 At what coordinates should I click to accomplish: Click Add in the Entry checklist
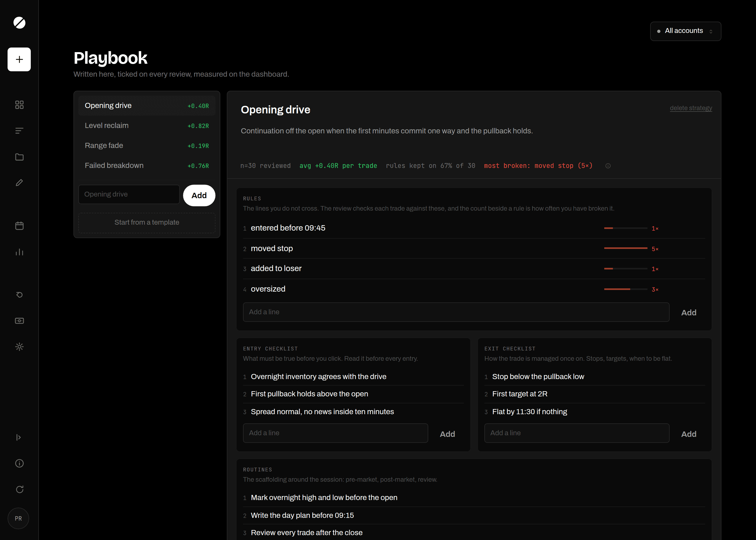tap(447, 434)
